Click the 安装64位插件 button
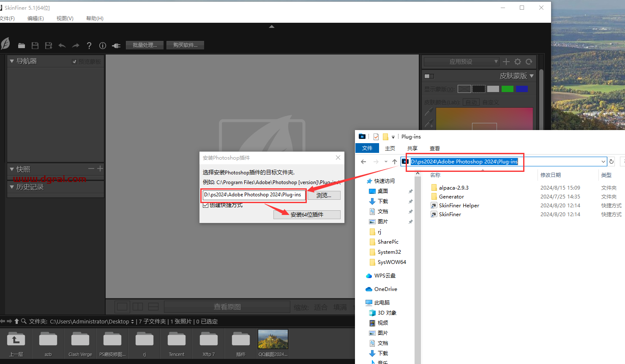This screenshot has height=364, width=625. pyautogui.click(x=307, y=215)
